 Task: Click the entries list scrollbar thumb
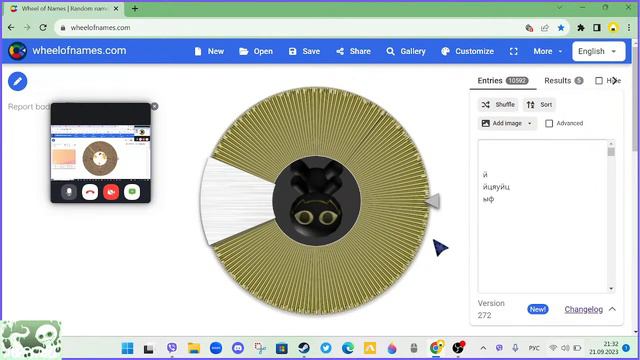coord(611,152)
